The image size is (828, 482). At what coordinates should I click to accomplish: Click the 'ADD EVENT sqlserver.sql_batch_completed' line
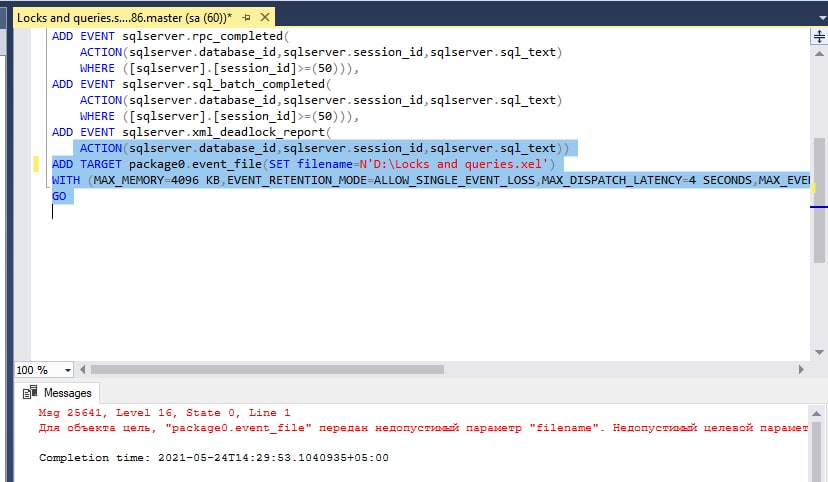(191, 84)
